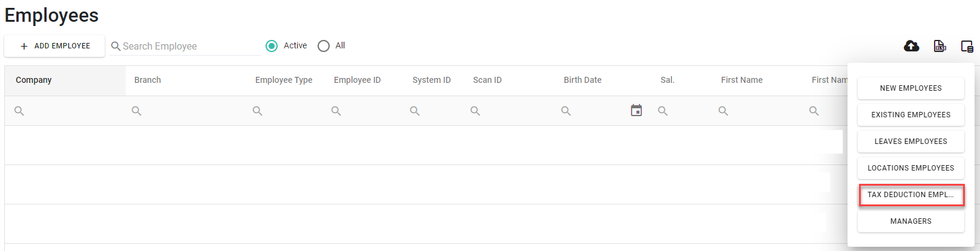The height and width of the screenshot is (251, 980).
Task: Click the Scan ID filter search icon
Action: tap(475, 111)
